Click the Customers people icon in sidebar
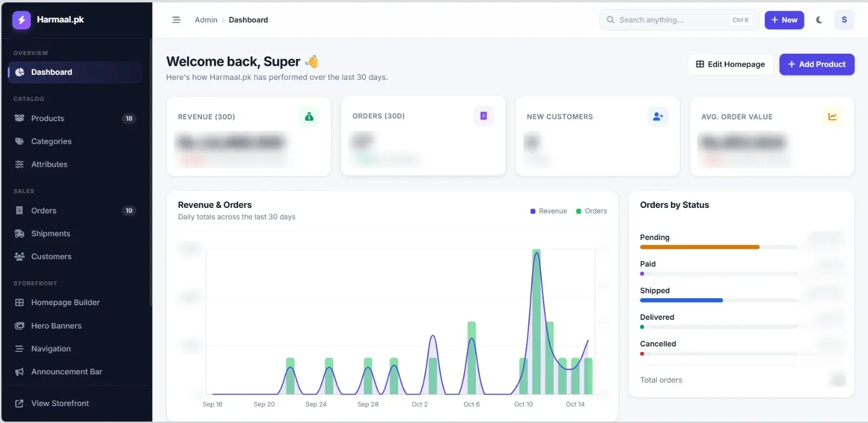Image resolution: width=868 pixels, height=423 pixels. point(20,256)
